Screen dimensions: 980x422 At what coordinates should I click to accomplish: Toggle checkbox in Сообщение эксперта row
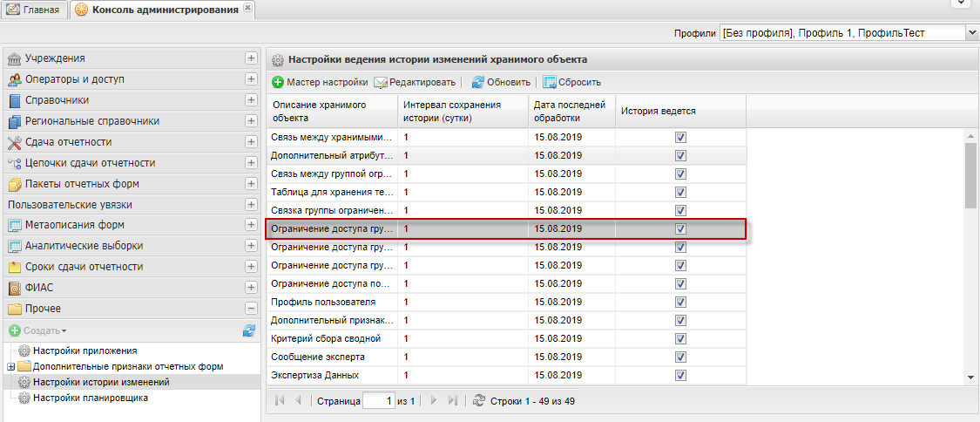(680, 357)
